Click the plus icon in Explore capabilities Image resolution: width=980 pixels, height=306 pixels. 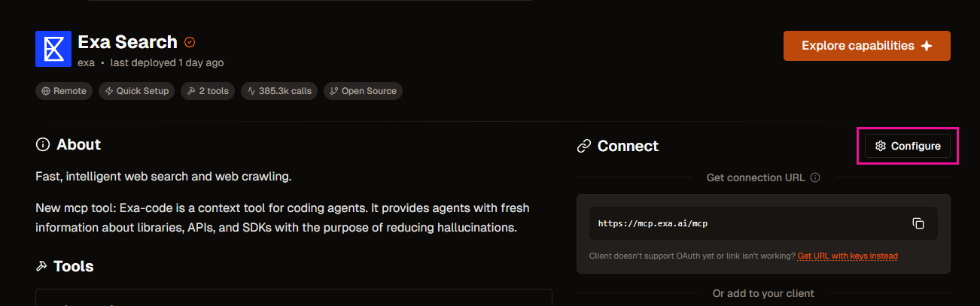(x=927, y=46)
